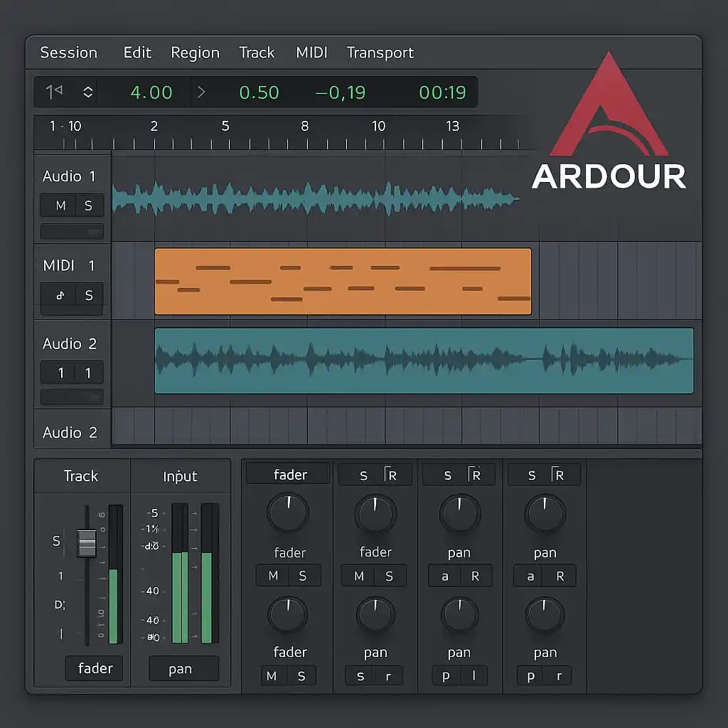Click the fader button below the Track meter

(x=95, y=668)
